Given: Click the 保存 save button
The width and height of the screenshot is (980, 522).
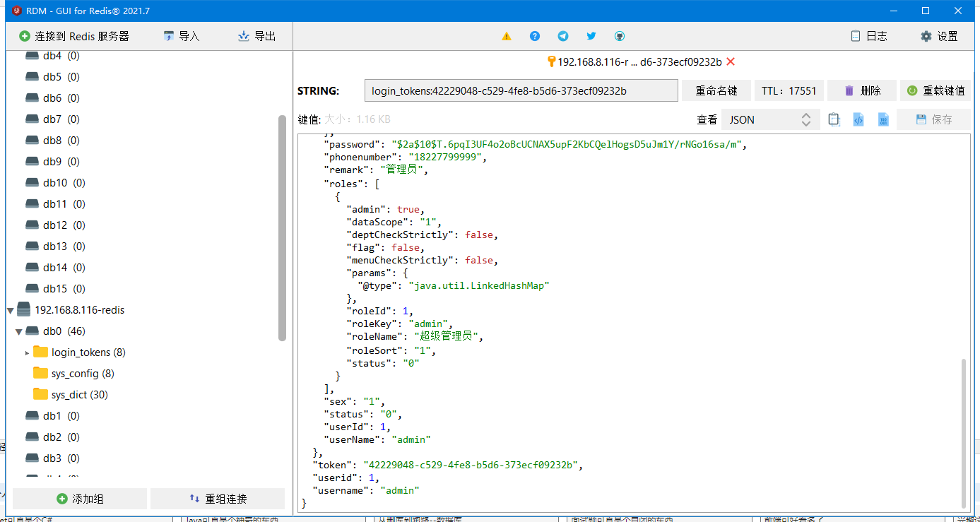Looking at the screenshot, I should tap(933, 119).
